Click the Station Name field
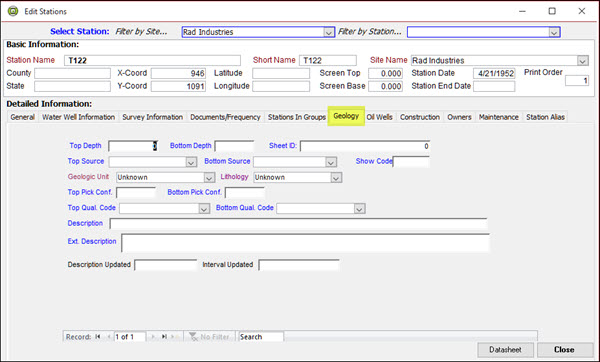The width and height of the screenshot is (600, 362). [152, 60]
